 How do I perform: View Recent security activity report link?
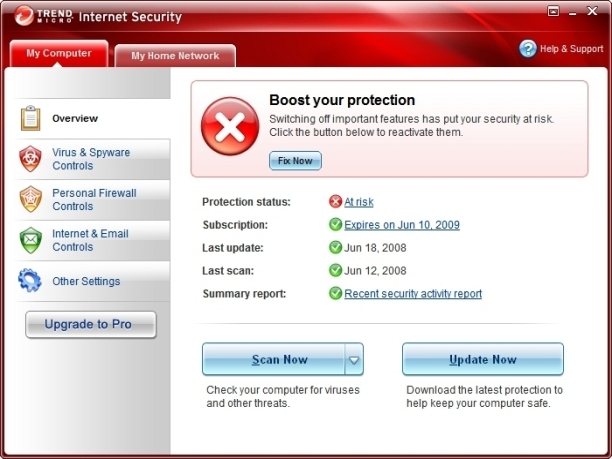coord(413,294)
